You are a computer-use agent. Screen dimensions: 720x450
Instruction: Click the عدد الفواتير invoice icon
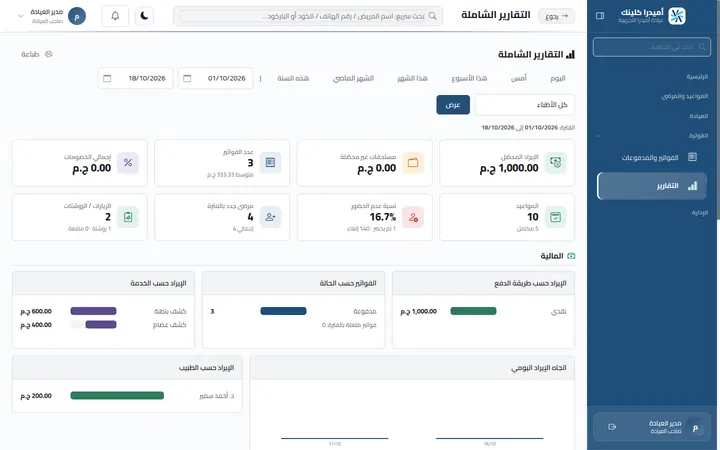click(x=270, y=163)
